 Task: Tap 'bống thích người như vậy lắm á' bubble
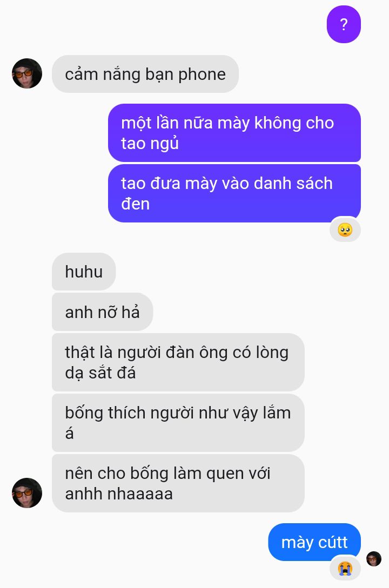(x=178, y=423)
